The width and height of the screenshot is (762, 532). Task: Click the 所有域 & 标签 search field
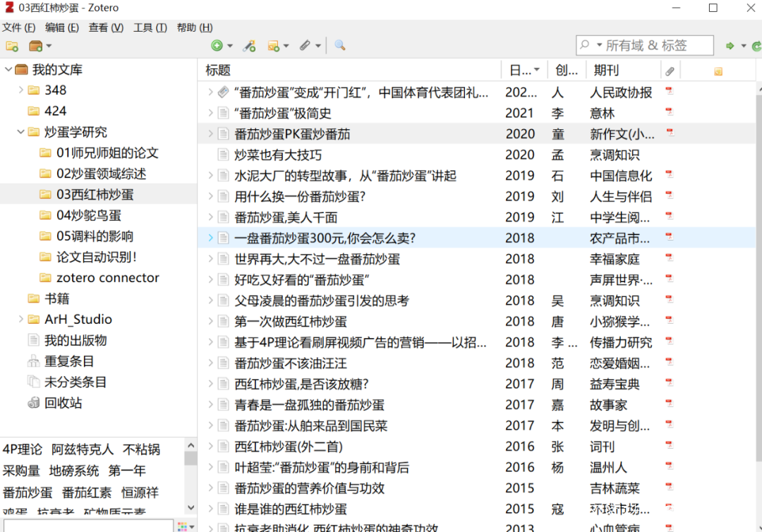click(x=645, y=45)
